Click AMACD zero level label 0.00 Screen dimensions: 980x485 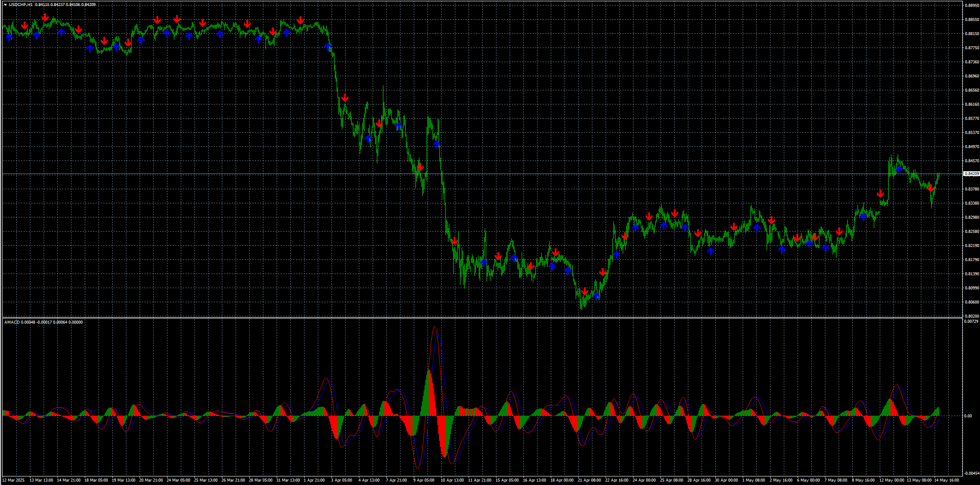968,416
